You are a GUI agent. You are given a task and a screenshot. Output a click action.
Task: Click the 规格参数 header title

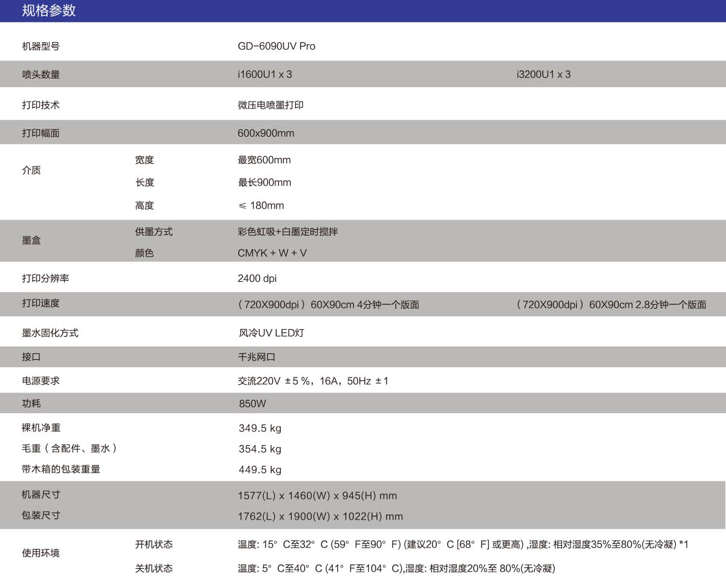click(48, 11)
